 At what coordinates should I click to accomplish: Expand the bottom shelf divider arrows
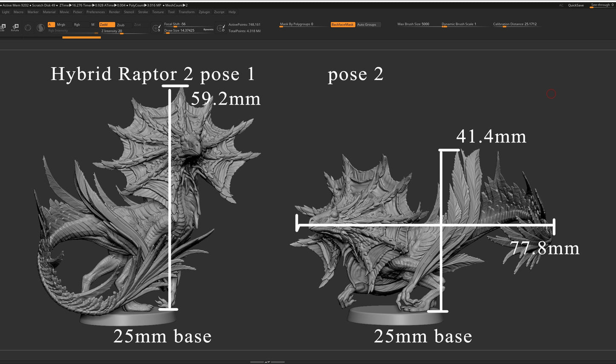pyautogui.click(x=267, y=362)
